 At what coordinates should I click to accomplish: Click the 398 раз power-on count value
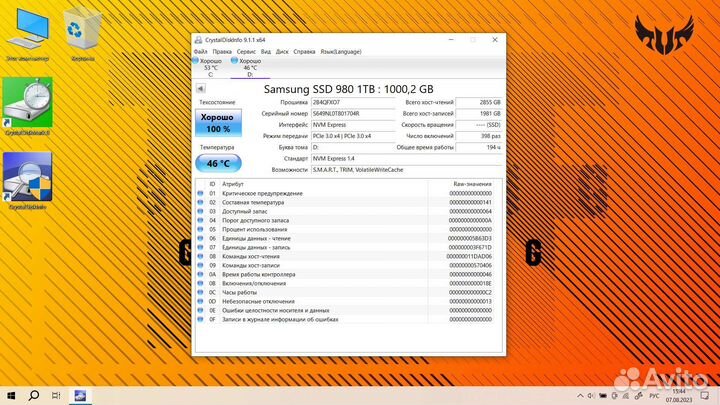pos(479,136)
